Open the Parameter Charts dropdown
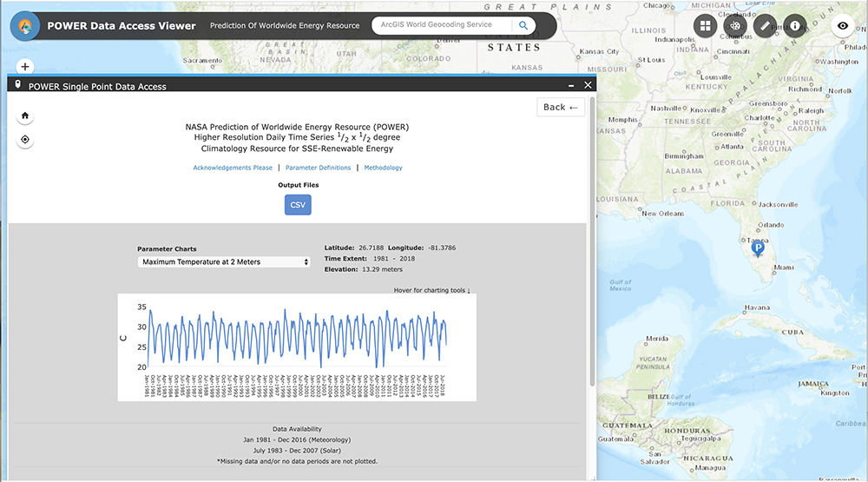This screenshot has height=482, width=868. pos(224,262)
